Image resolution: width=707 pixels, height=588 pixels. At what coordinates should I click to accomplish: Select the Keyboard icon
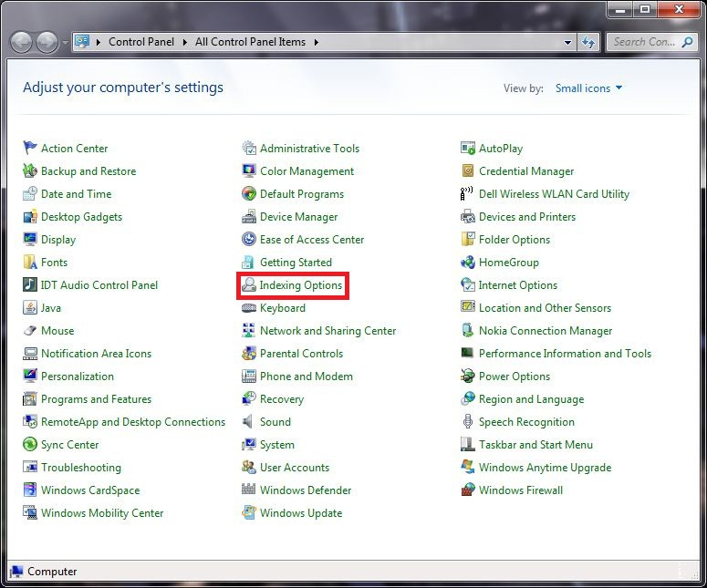click(x=248, y=308)
